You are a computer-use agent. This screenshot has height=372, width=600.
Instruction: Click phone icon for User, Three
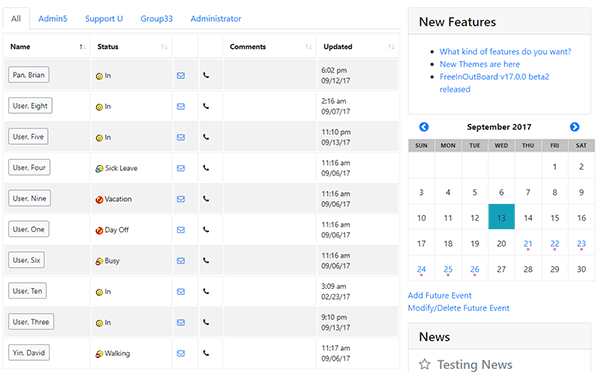tap(206, 323)
